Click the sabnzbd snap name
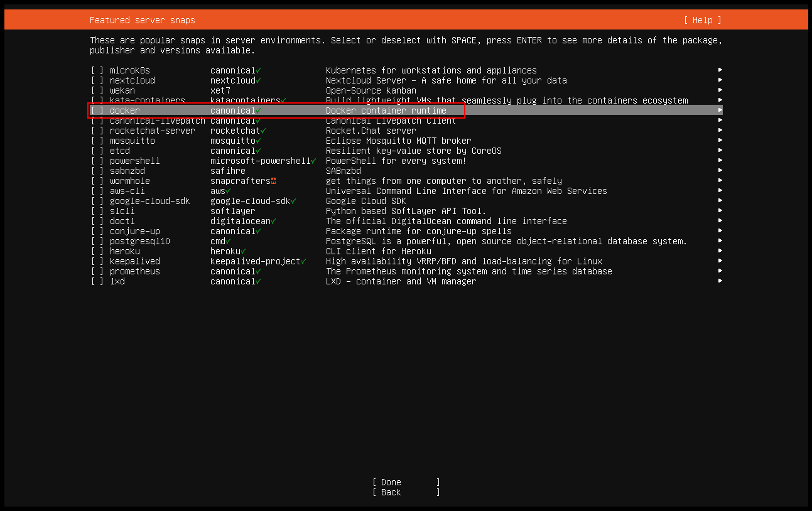The height and width of the screenshot is (511, 812). (x=127, y=171)
